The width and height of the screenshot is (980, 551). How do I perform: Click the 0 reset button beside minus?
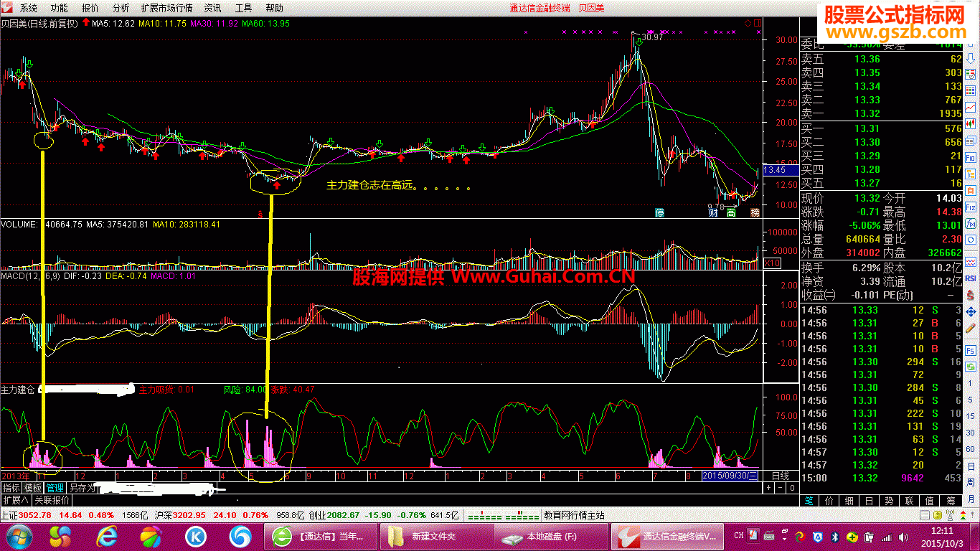[x=791, y=488]
